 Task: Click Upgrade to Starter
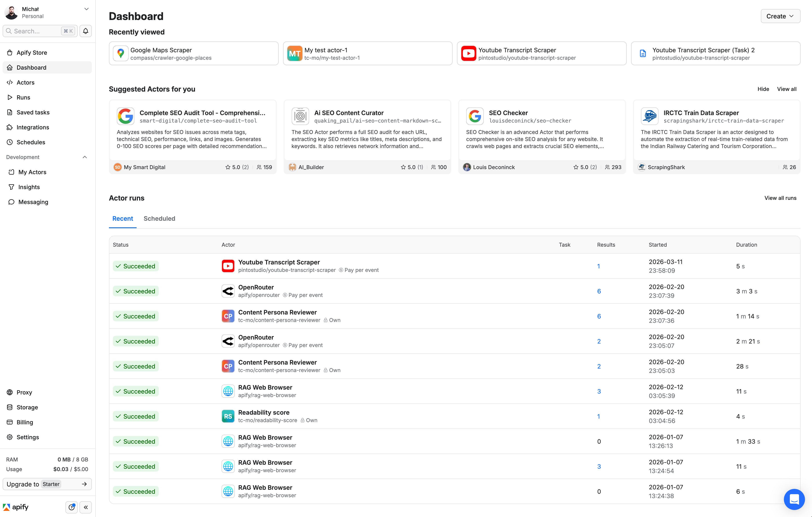coord(47,484)
